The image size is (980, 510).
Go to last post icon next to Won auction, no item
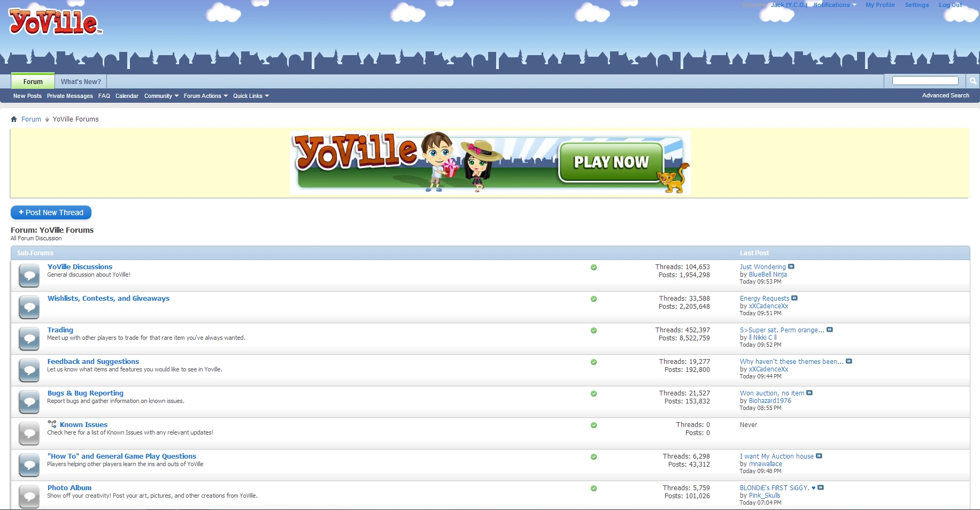coord(809,393)
